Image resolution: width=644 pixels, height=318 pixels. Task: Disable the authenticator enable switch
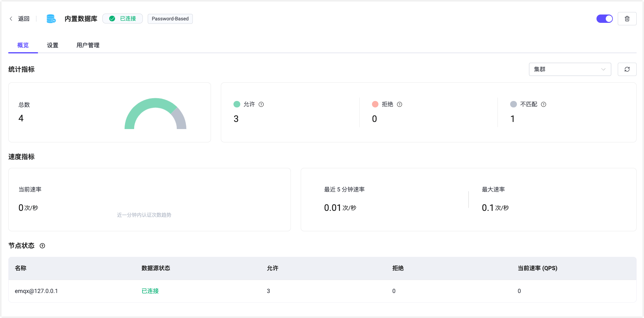tap(604, 19)
